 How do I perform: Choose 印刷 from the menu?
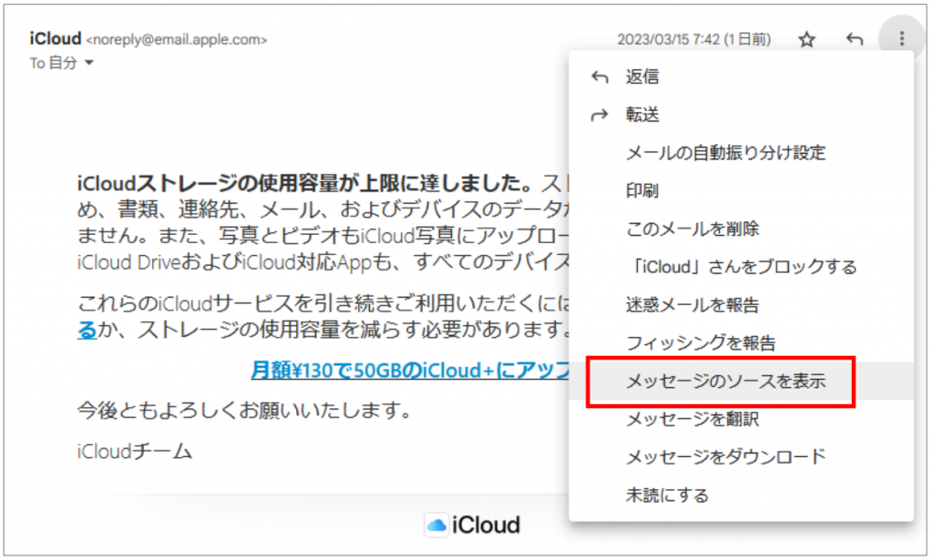click(x=741, y=191)
